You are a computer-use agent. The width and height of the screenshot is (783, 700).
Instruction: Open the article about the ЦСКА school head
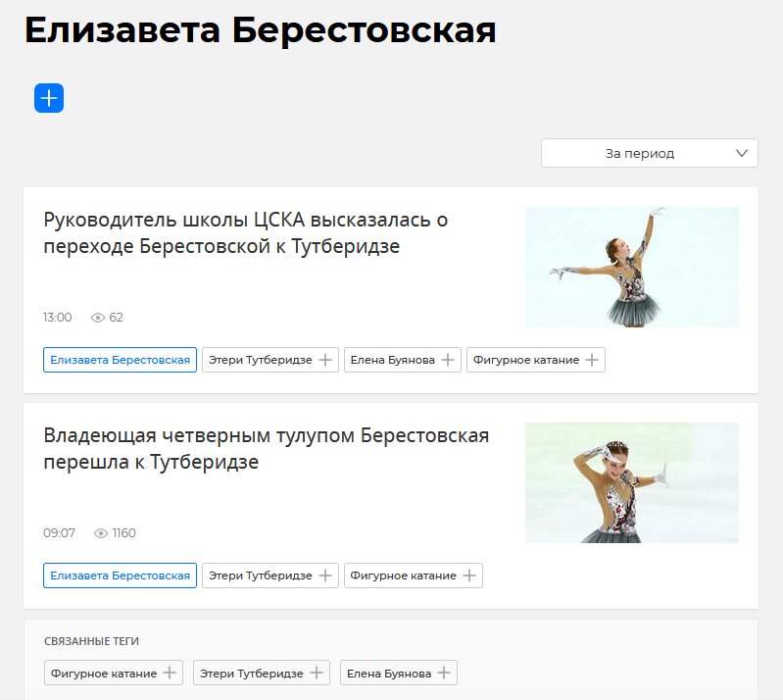[246, 232]
